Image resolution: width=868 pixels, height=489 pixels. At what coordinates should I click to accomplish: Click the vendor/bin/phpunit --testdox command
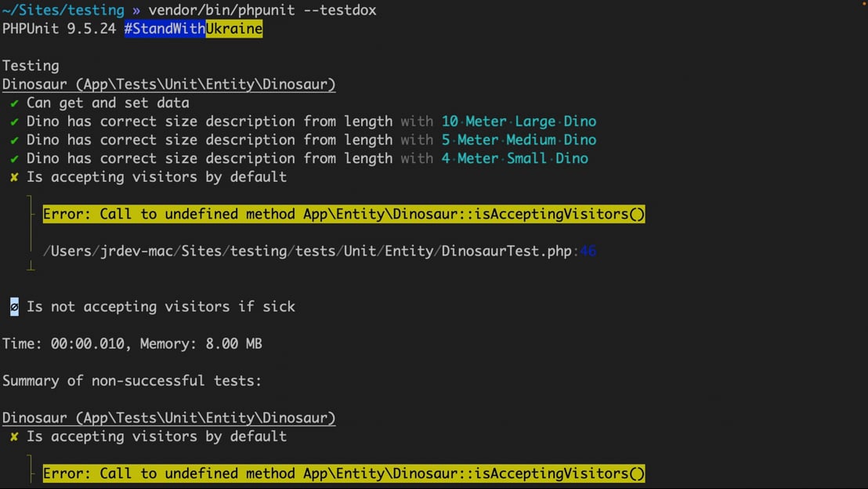pos(262,10)
